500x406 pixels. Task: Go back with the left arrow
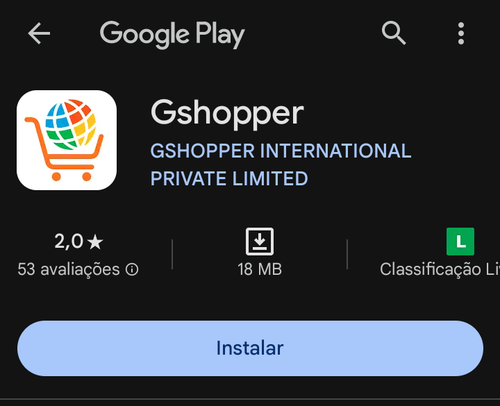click(x=39, y=33)
